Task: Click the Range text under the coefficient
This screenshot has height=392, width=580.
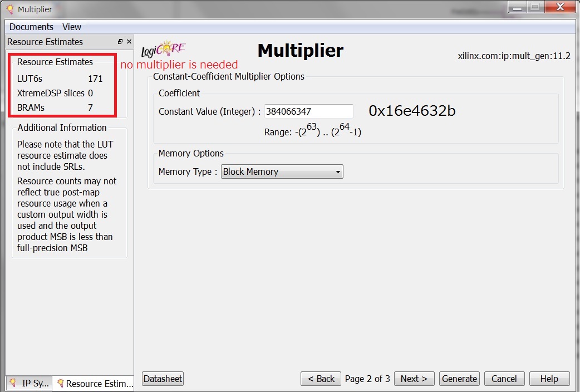Action: pos(313,130)
